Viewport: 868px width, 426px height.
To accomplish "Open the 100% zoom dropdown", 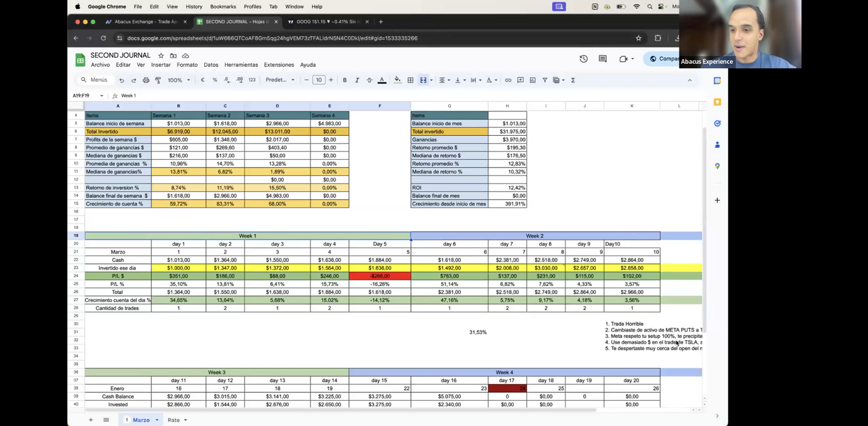I will (x=179, y=80).
